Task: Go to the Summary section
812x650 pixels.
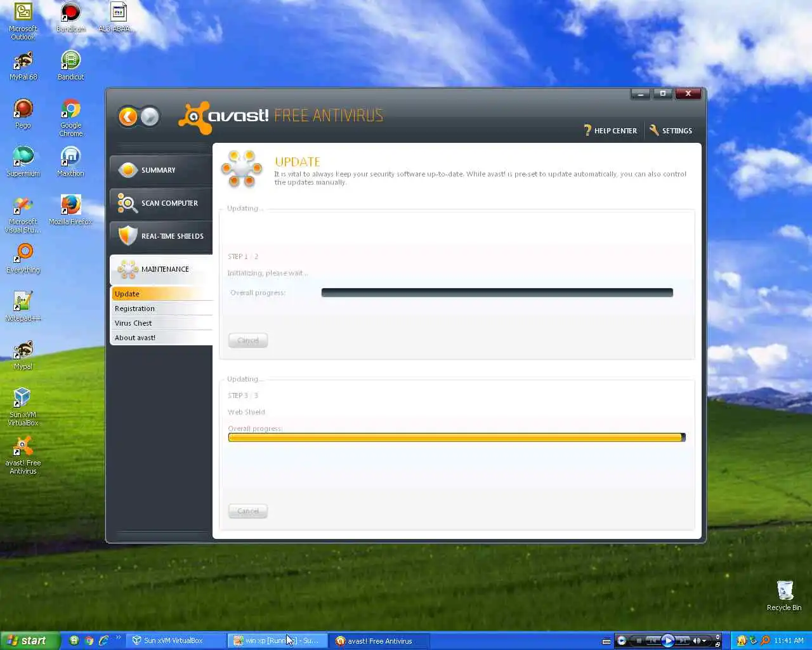Action: click(x=161, y=170)
